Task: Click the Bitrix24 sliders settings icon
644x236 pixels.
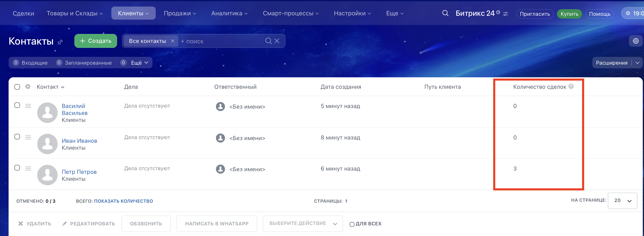Action: tap(505, 14)
